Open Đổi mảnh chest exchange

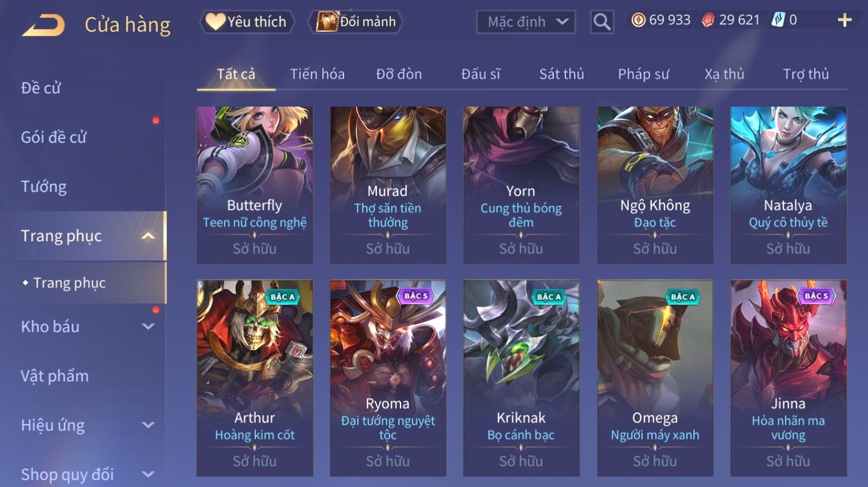pos(356,22)
